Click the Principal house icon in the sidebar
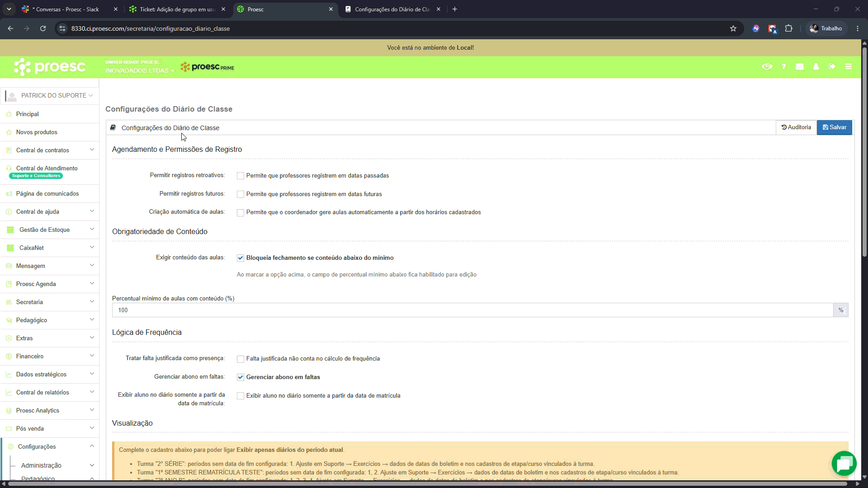Screen dimensions: 868x488 pos(9,114)
